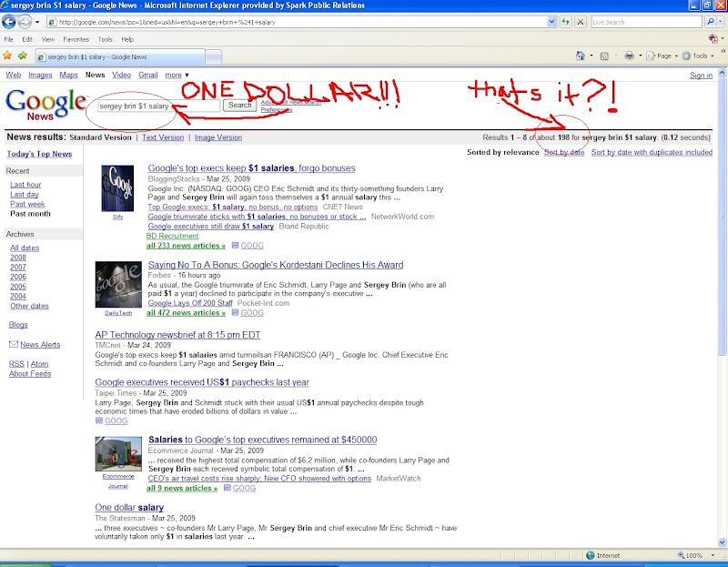Click the Print toolbar icon
Image resolution: width=728 pixels, height=567 pixels.
click(x=629, y=56)
